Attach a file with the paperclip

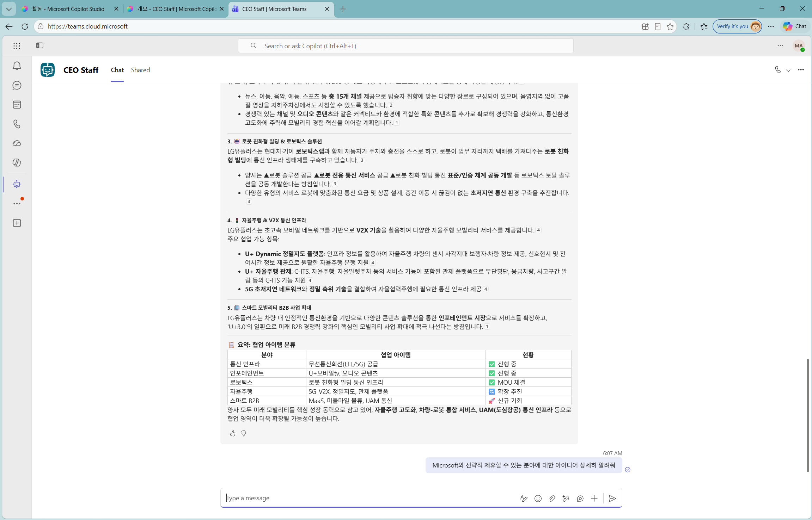(552, 499)
